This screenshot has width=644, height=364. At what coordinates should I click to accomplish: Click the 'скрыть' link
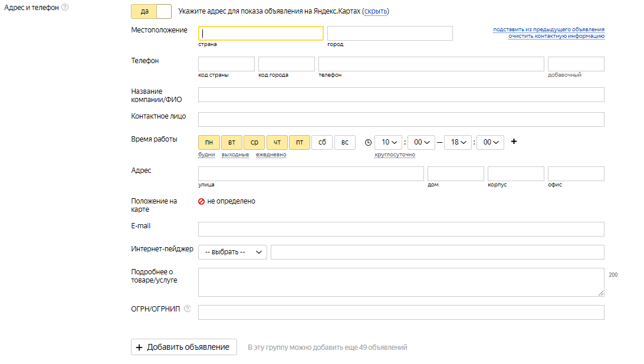pos(375,11)
